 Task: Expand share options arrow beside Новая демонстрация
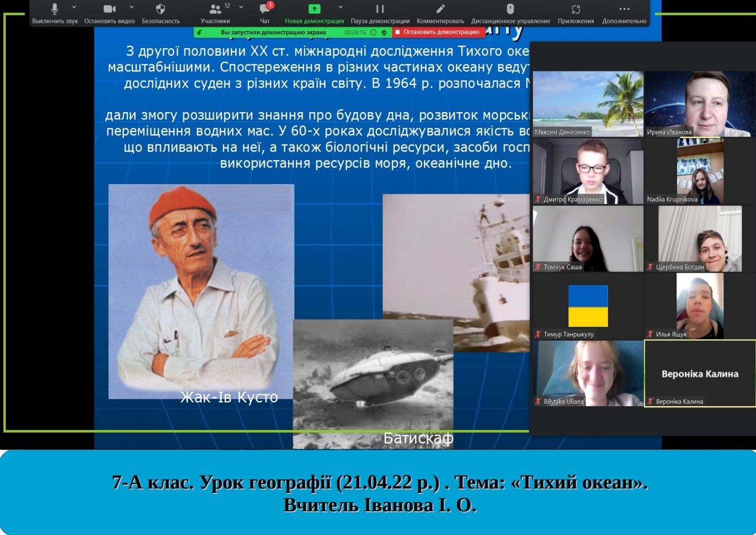[x=340, y=8]
